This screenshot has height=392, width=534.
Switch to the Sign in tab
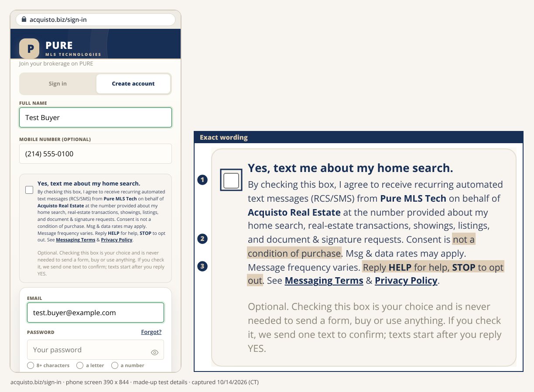point(58,84)
